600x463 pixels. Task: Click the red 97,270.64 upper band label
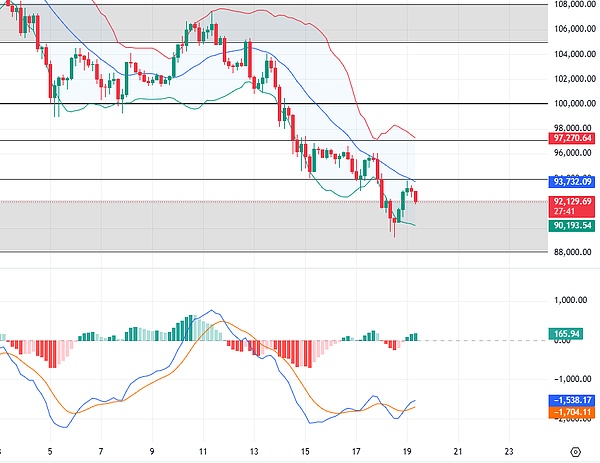(572, 139)
